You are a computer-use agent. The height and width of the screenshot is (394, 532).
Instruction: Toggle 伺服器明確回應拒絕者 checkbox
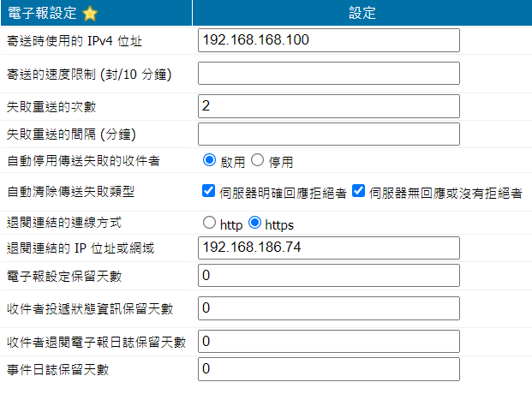pos(208,191)
